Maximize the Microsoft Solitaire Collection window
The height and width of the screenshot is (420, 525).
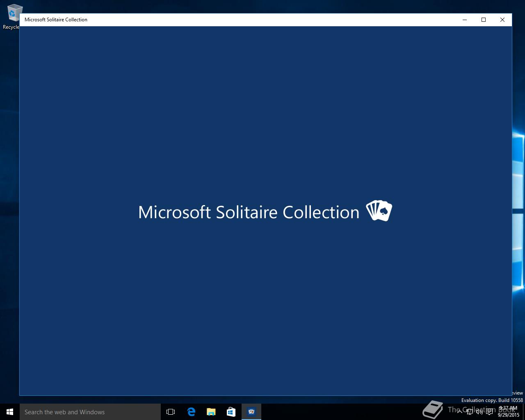(x=484, y=20)
